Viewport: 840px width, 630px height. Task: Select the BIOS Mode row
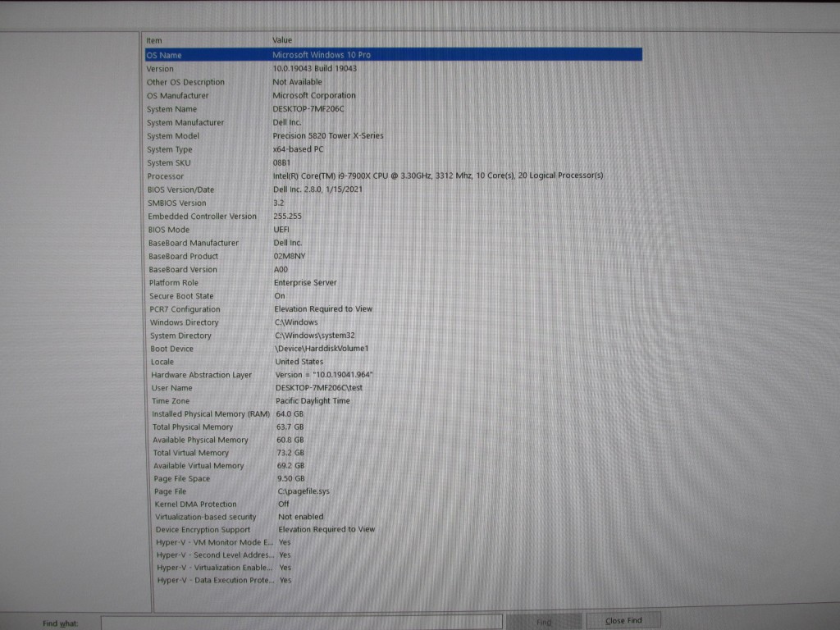coord(393,230)
